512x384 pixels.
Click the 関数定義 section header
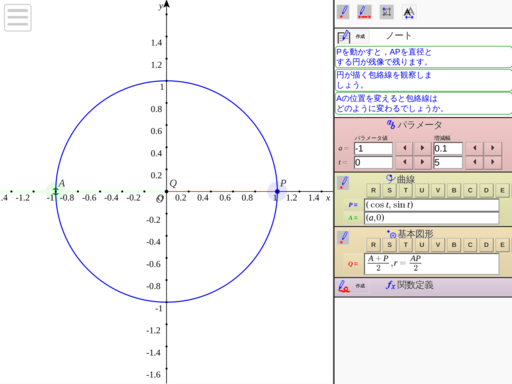click(x=410, y=285)
